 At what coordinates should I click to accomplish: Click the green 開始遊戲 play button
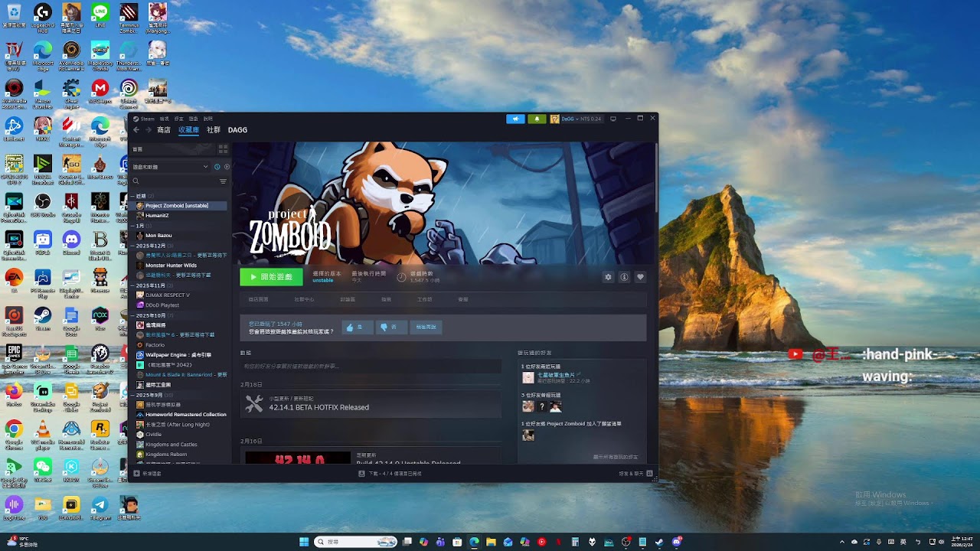point(271,277)
